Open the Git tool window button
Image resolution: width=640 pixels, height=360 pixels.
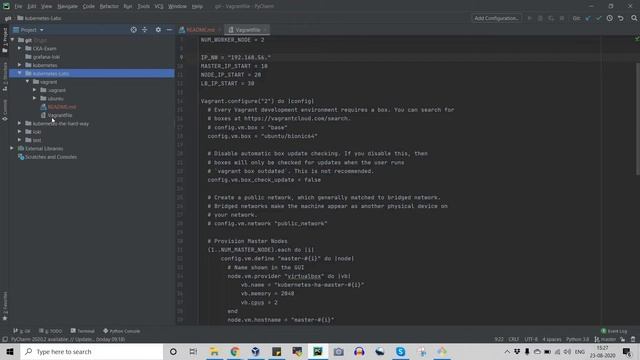22,331
